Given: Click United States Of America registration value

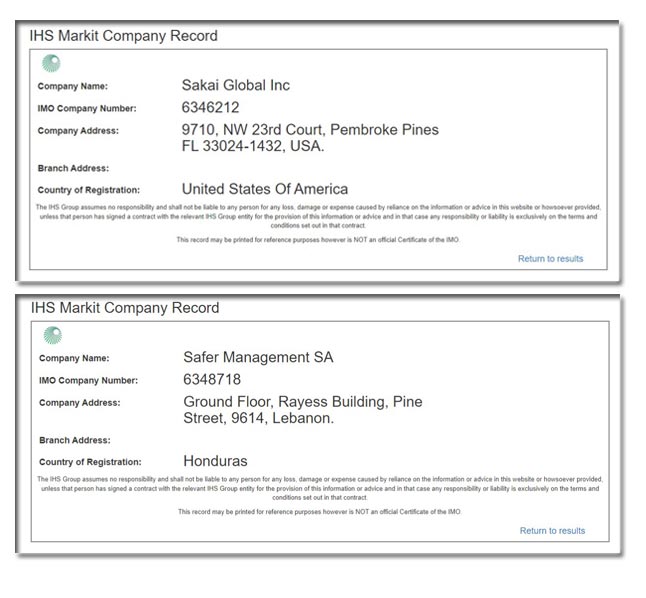Looking at the screenshot, I should (265, 189).
